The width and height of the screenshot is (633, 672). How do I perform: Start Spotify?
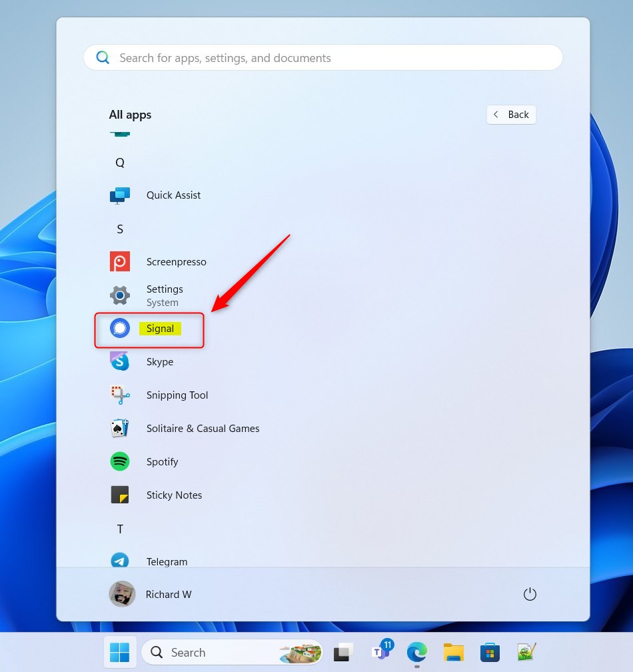[x=162, y=461]
